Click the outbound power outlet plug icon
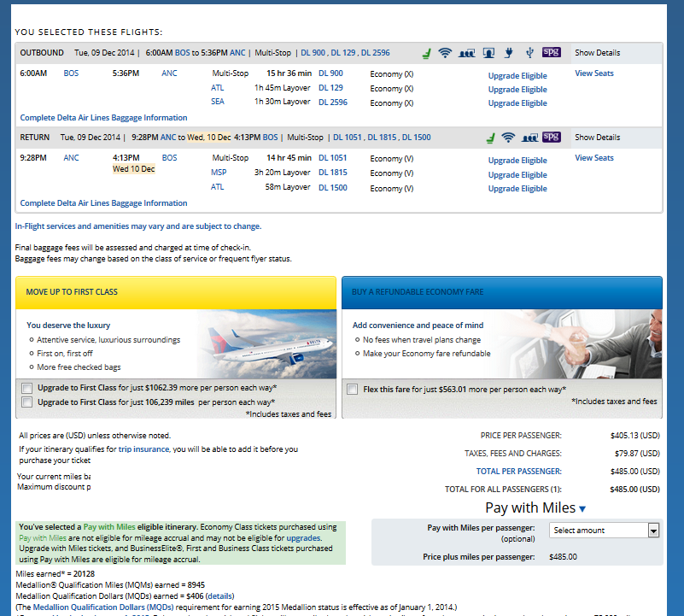Image resolution: width=684 pixels, height=616 pixels. 510,53
